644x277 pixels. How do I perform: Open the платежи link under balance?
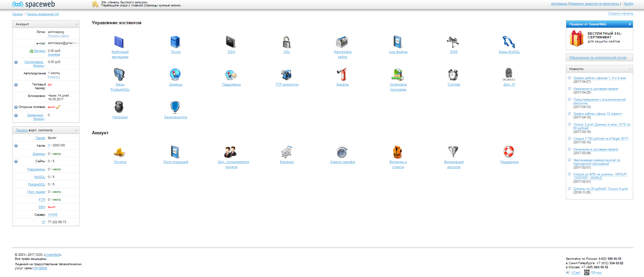54,55
